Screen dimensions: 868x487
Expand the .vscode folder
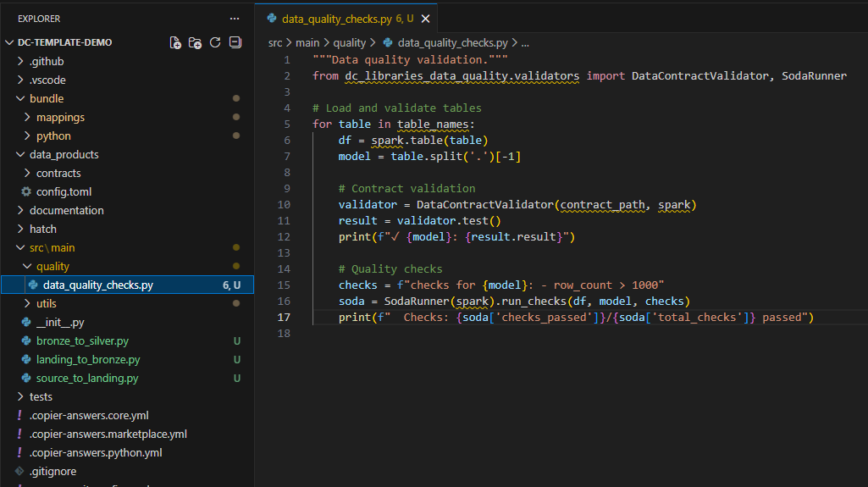[x=20, y=80]
